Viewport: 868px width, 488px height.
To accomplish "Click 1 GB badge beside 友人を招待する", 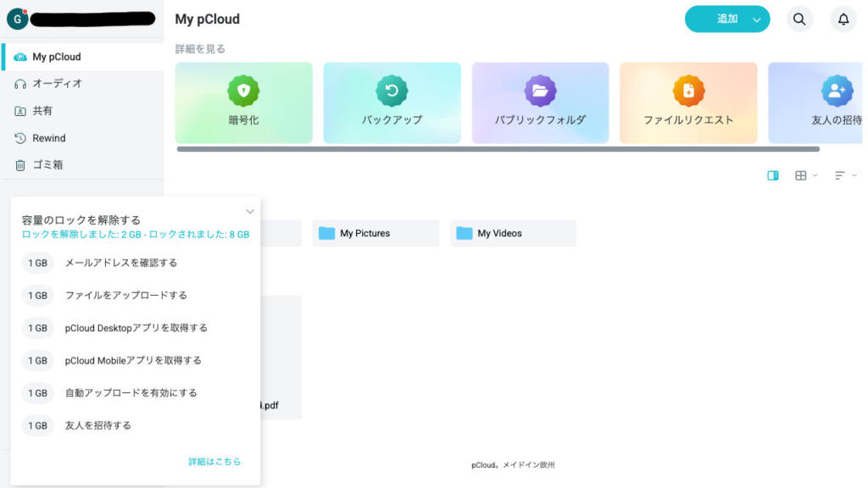I will pyautogui.click(x=37, y=425).
